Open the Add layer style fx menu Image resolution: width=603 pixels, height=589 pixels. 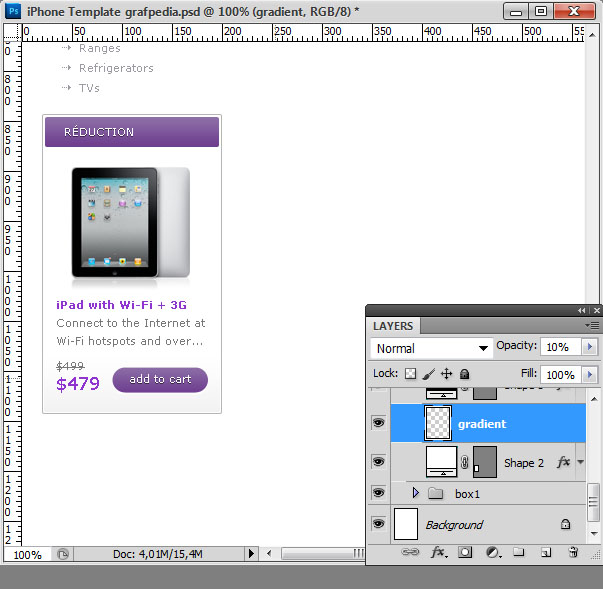[x=438, y=552]
